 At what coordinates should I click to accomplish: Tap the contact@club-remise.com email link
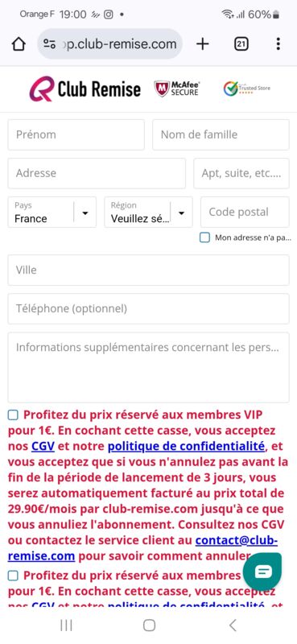[142, 549]
